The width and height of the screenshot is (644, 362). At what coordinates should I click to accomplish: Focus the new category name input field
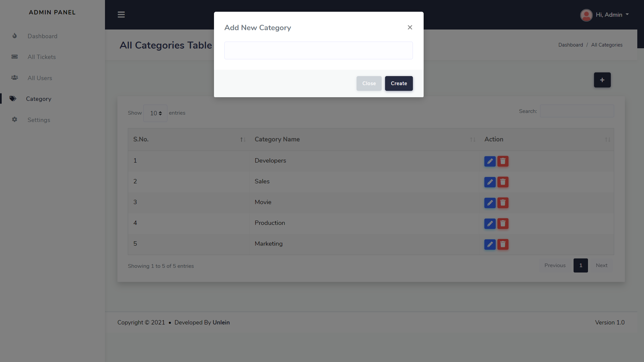coord(318,51)
